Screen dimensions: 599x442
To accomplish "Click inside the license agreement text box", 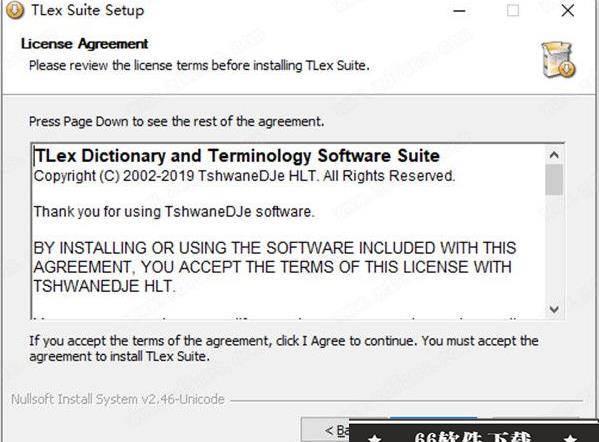I will 289,231.
